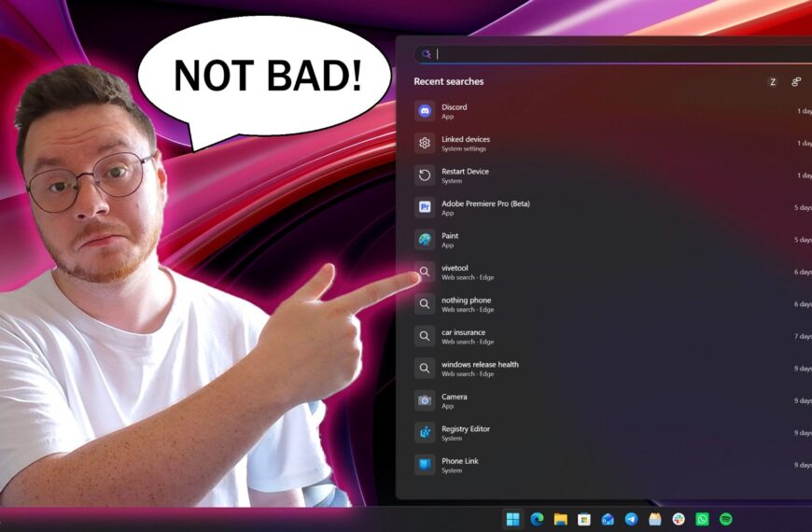812x532 pixels.
Task: Open the Phone Link icon result
Action: pos(425,465)
